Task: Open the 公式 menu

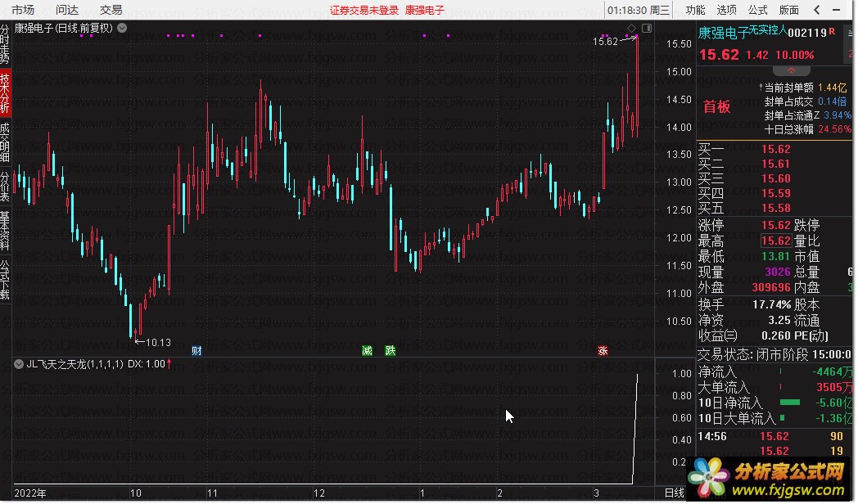Action: [x=758, y=10]
